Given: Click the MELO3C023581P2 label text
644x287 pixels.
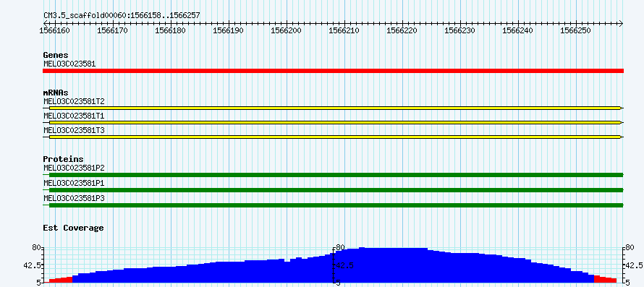Looking at the screenshot, I should (74, 168).
